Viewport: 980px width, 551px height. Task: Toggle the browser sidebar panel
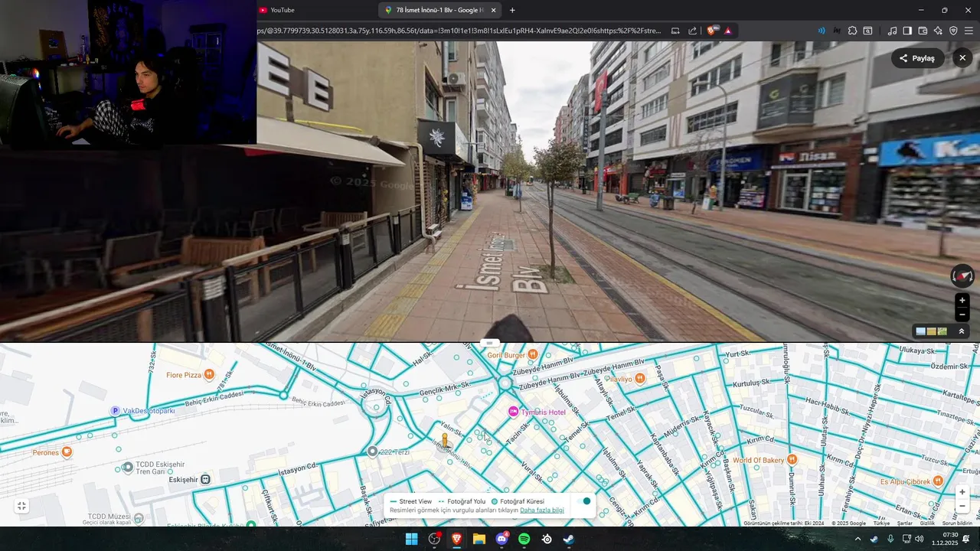[x=907, y=31]
